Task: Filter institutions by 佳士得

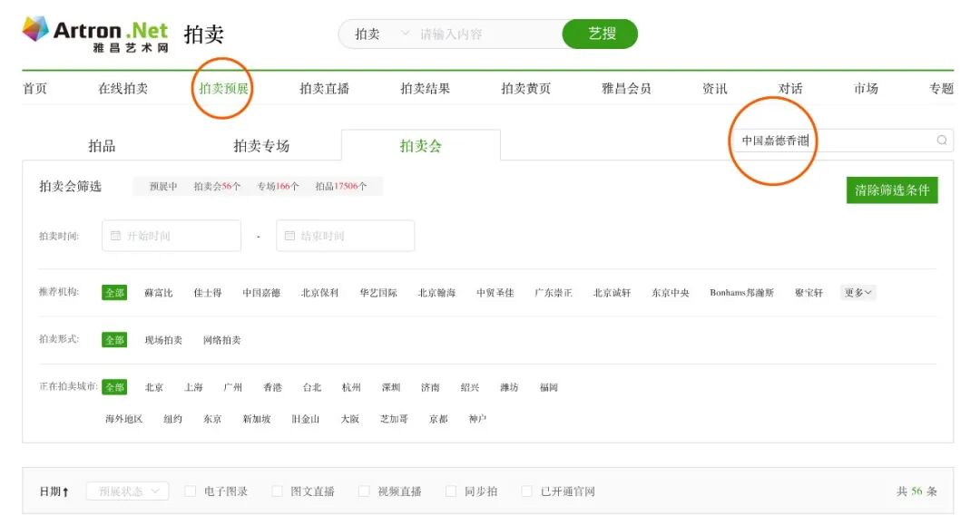Action: (x=208, y=293)
